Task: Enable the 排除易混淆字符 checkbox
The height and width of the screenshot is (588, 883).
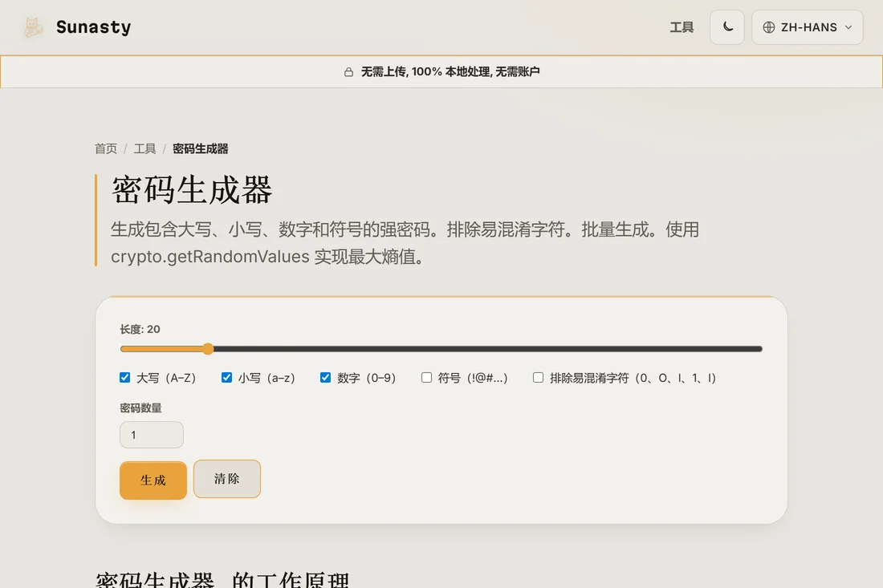Action: [x=538, y=378]
